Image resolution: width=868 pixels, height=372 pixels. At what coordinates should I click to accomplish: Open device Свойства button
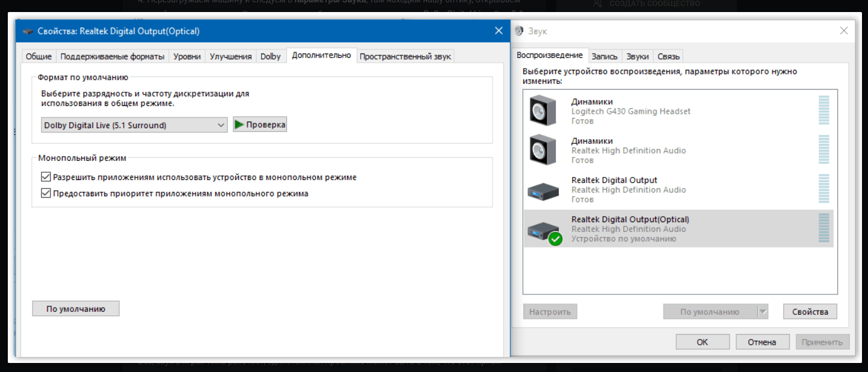click(810, 312)
